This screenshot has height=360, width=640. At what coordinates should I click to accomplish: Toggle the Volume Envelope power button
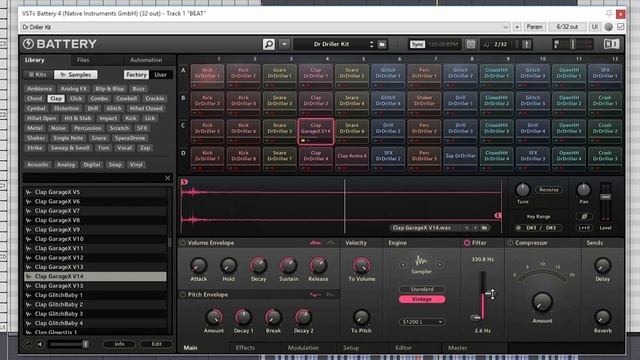183,243
